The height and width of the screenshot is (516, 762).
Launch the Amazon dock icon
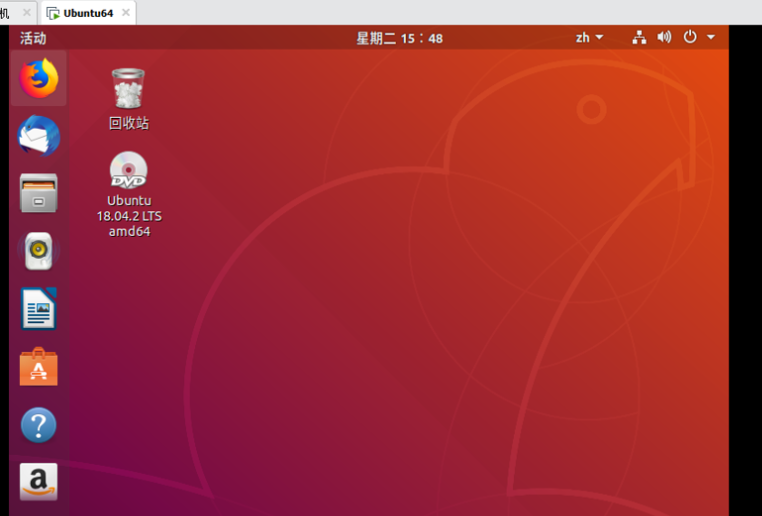coord(38,482)
